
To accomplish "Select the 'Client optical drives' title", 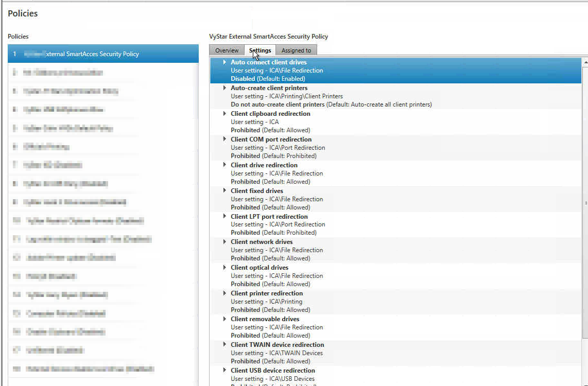I will tap(260, 268).
